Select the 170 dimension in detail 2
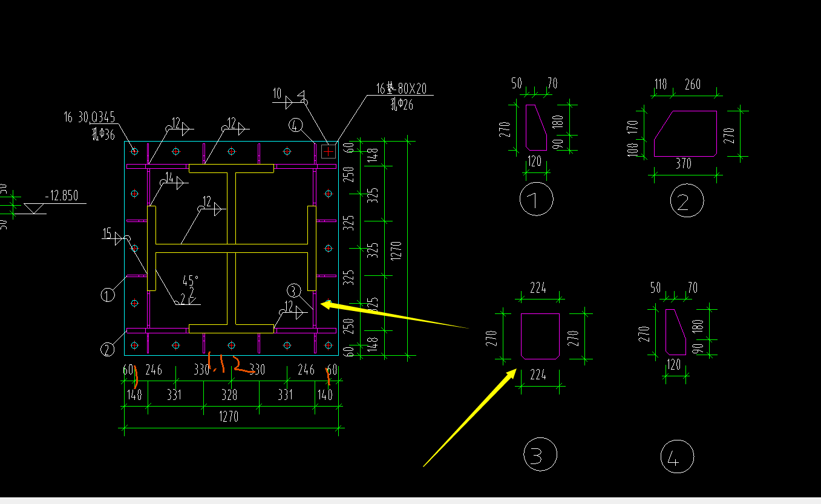The image size is (821, 504). (x=633, y=127)
